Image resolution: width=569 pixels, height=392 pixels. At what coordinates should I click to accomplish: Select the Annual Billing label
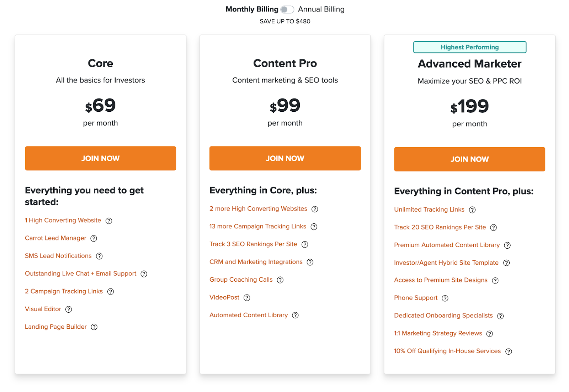(321, 9)
